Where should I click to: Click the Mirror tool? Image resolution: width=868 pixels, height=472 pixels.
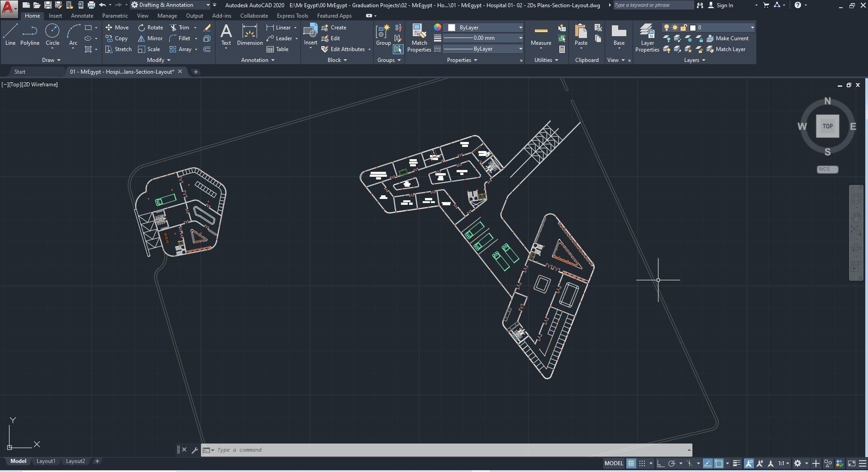click(150, 38)
